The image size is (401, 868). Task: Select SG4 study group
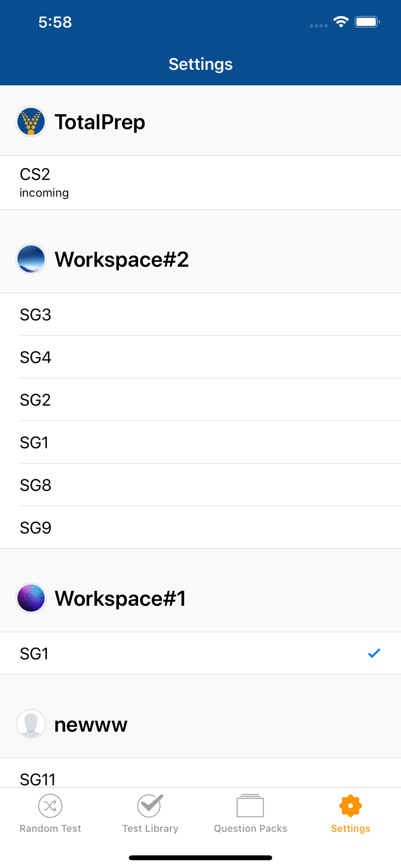36,357
